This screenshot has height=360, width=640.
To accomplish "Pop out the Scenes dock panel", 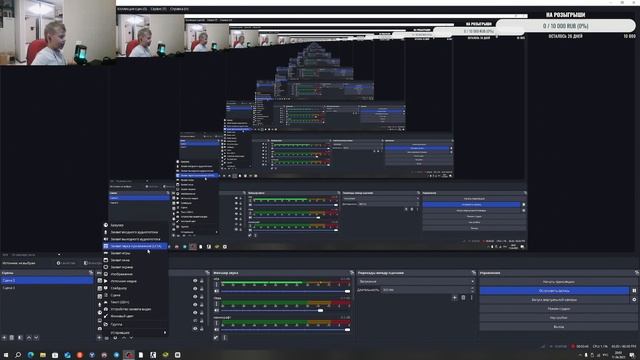I will [91, 273].
